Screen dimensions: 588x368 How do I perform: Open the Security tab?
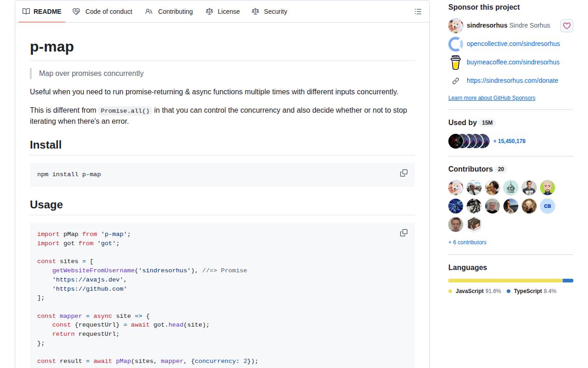[270, 11]
